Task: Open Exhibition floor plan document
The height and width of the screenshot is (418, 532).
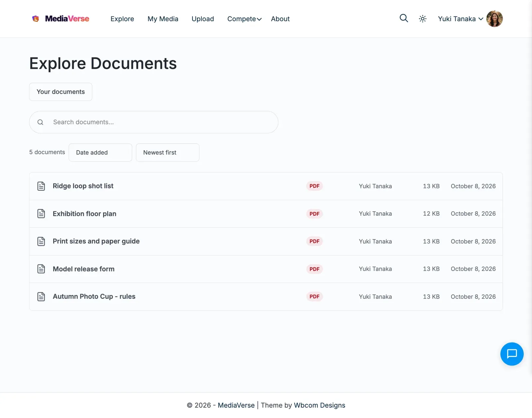Action: [84, 214]
